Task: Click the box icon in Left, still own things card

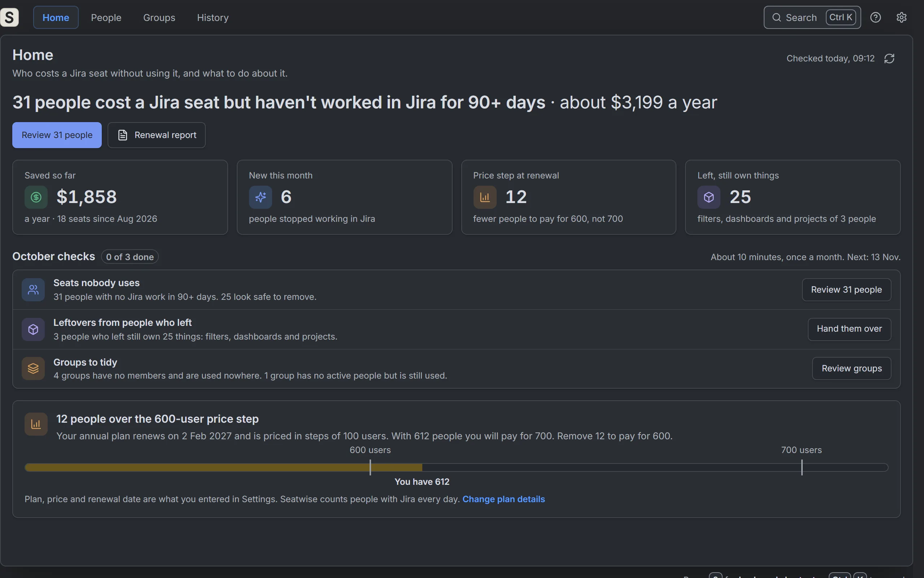Action: [709, 197]
